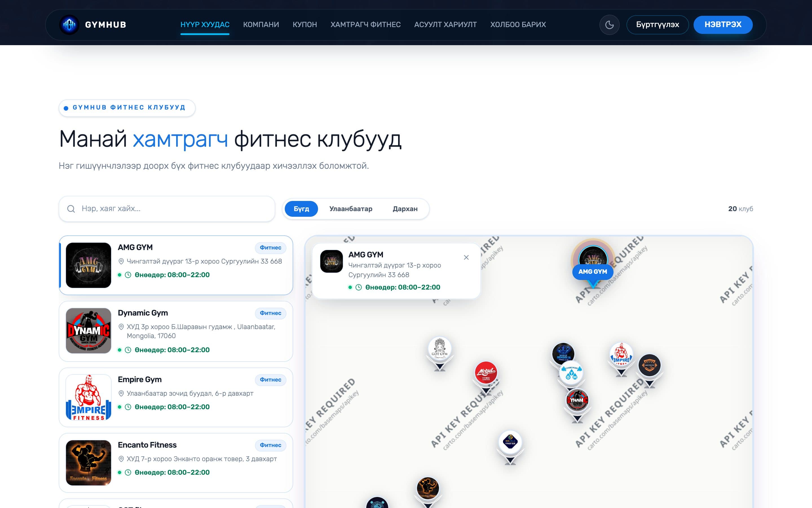This screenshot has height=508, width=812.
Task: Click Фитнес tag on Encanto Fitness card
Action: (270, 445)
